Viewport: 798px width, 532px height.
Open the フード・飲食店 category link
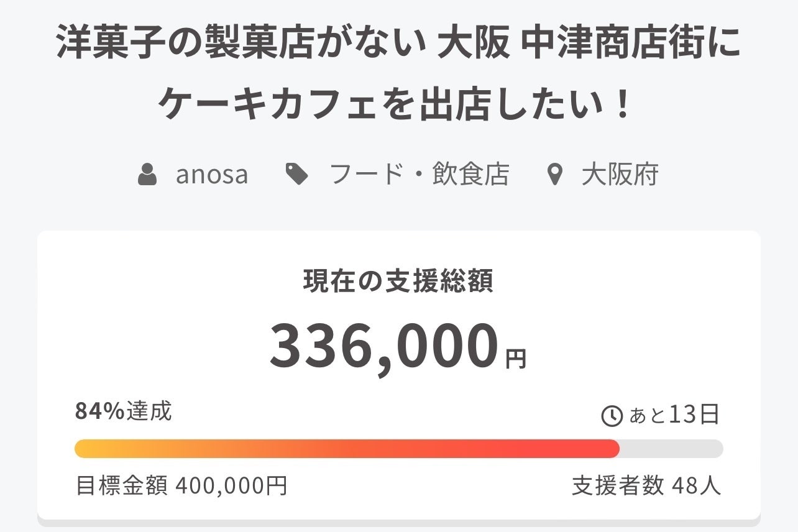[x=419, y=175]
